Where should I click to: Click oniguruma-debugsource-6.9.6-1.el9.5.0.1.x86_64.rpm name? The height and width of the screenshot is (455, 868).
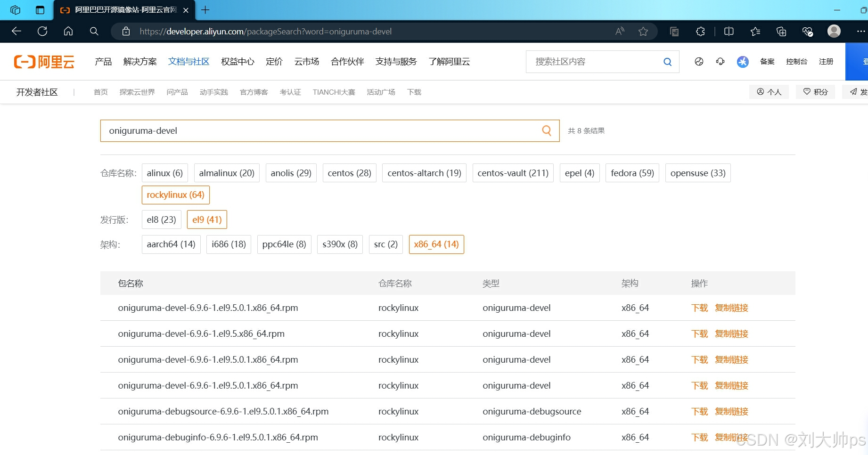pyautogui.click(x=223, y=411)
